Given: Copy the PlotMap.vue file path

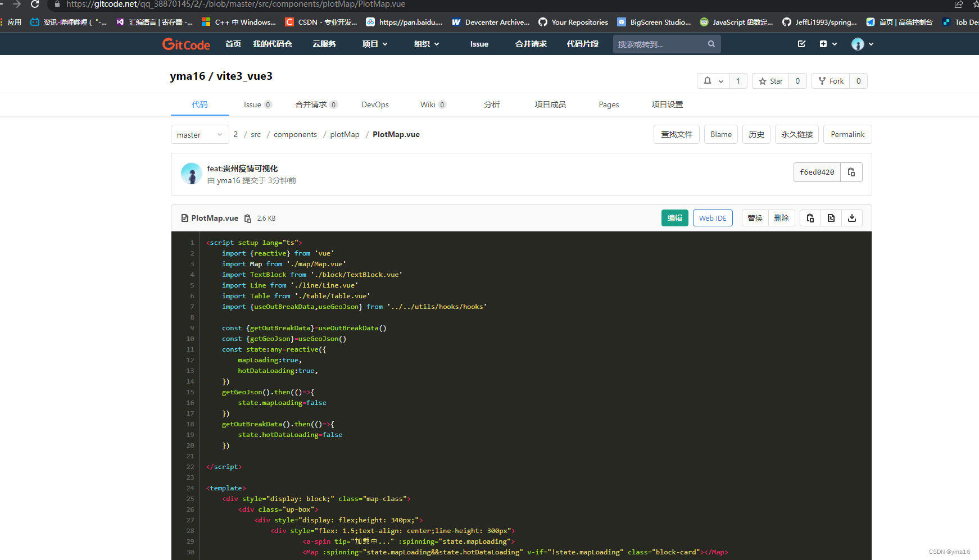Looking at the screenshot, I should tap(248, 218).
